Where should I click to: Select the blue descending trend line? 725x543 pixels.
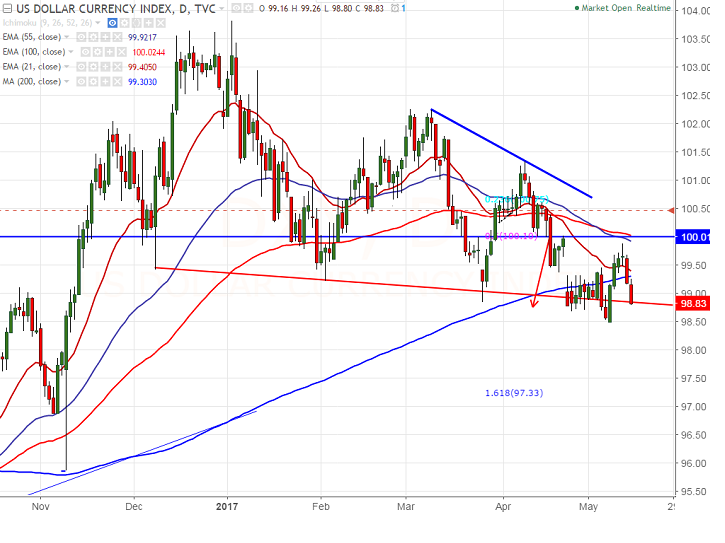pyautogui.click(x=511, y=153)
